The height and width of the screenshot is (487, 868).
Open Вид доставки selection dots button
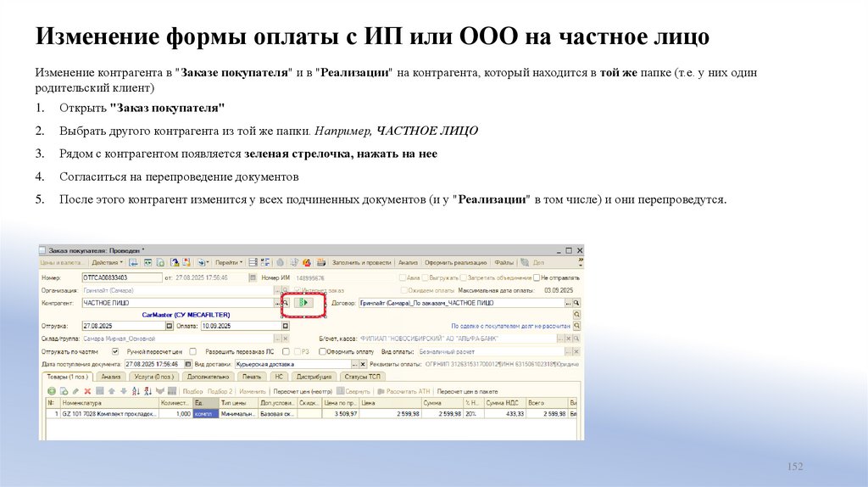click(x=354, y=364)
